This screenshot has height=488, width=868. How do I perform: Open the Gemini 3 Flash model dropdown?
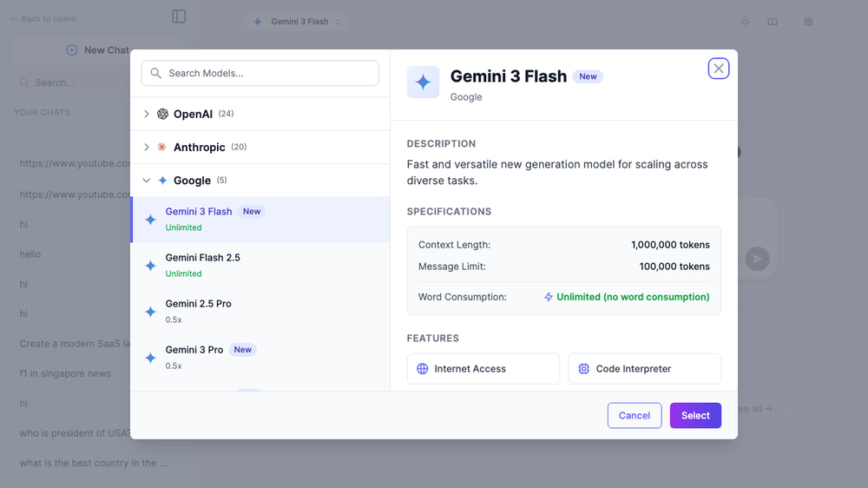point(297,22)
